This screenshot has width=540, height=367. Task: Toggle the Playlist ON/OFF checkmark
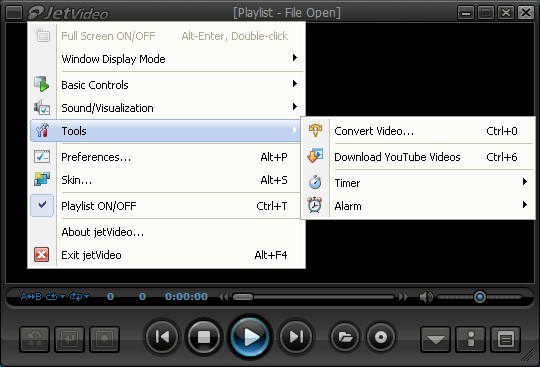(42, 205)
